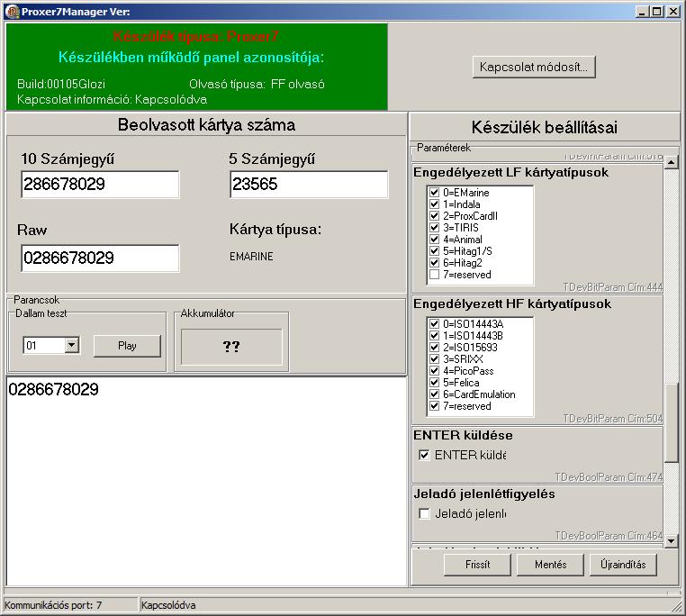Click the Proxer7Manager title bar app icon
The height and width of the screenshot is (616, 686).
point(13,12)
